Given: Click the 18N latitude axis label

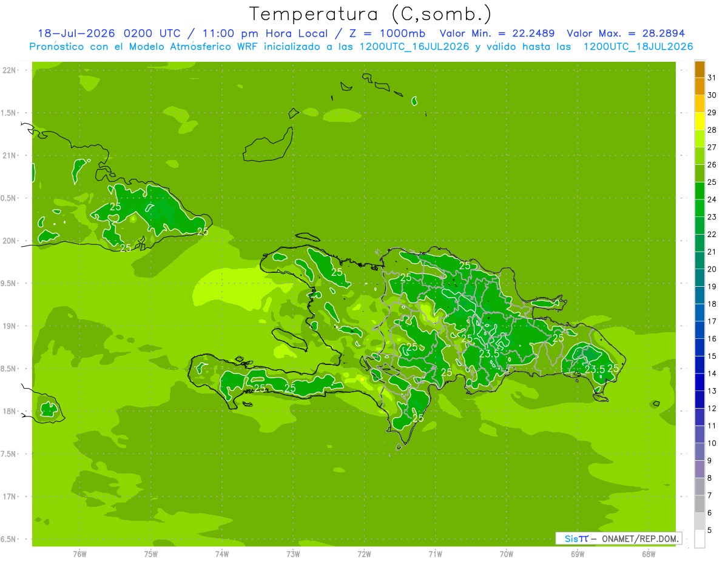Looking at the screenshot, I should pyautogui.click(x=10, y=411).
